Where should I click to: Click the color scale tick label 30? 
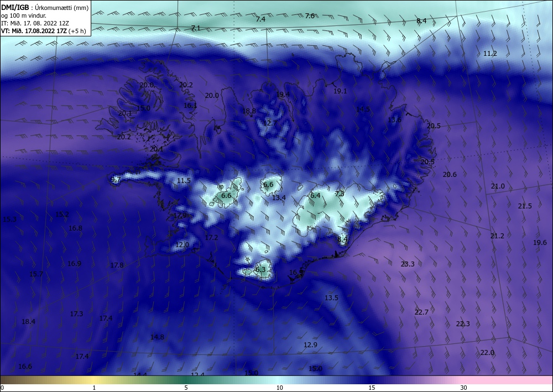point(464,388)
